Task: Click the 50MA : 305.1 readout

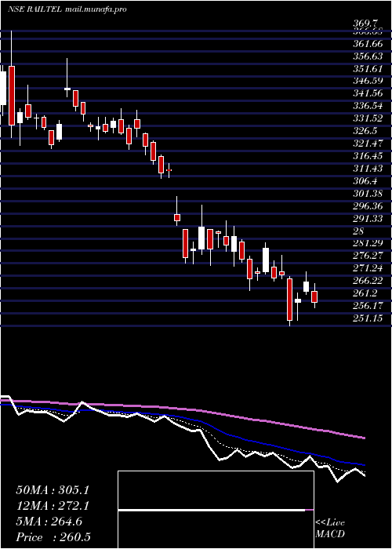Action: tap(53, 489)
